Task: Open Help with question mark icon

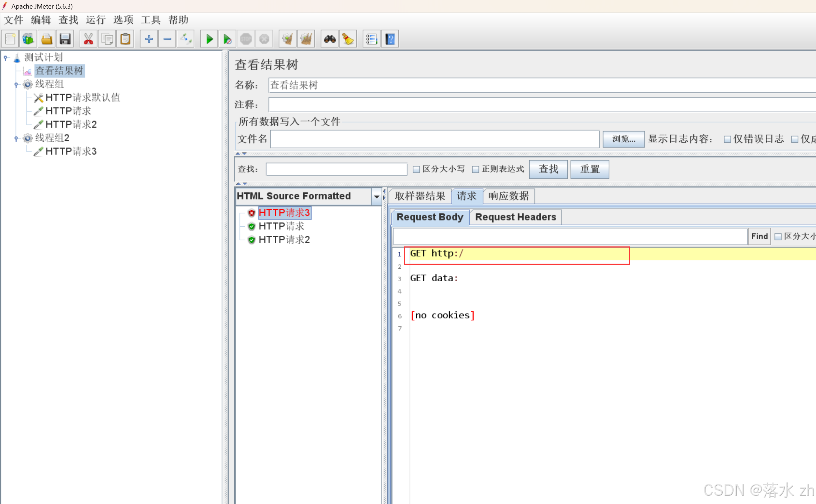Action: coord(390,39)
